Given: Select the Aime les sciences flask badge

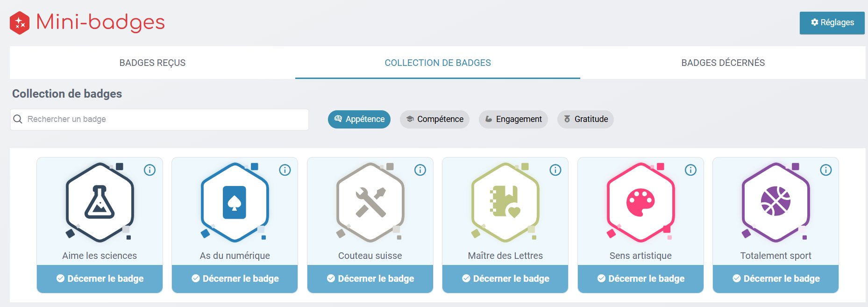Looking at the screenshot, I should coord(100,202).
